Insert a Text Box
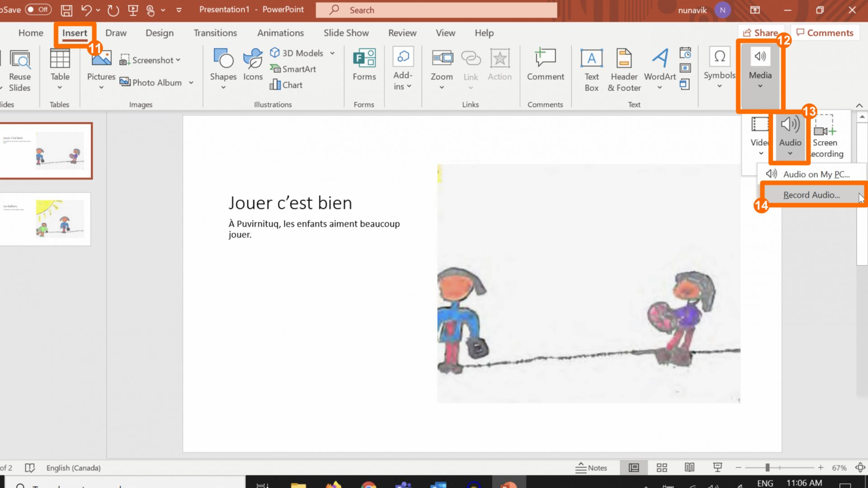The image size is (868, 488). [x=591, y=69]
